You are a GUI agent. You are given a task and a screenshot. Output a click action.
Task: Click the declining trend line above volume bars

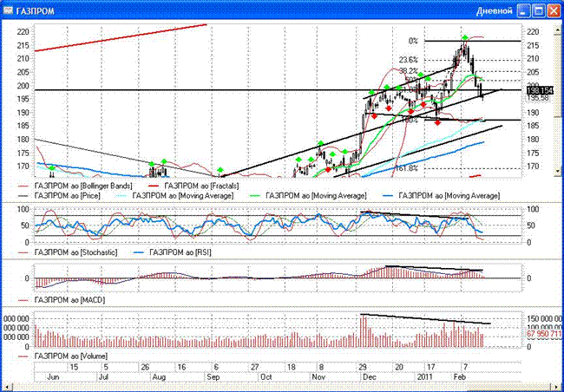click(x=425, y=319)
